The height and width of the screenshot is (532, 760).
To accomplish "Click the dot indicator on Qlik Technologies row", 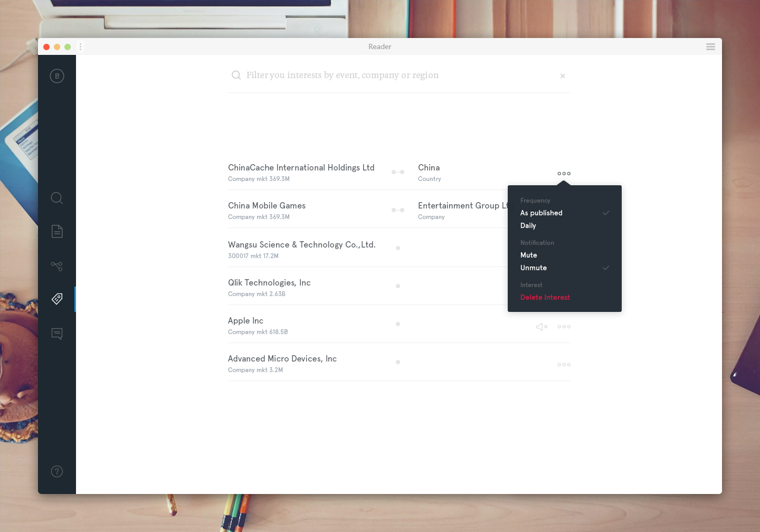I will click(x=398, y=286).
